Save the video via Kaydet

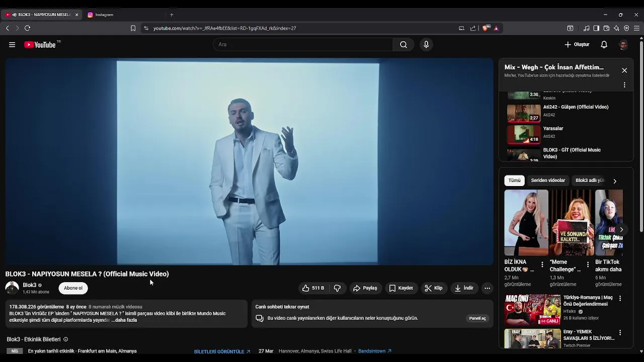point(401,288)
